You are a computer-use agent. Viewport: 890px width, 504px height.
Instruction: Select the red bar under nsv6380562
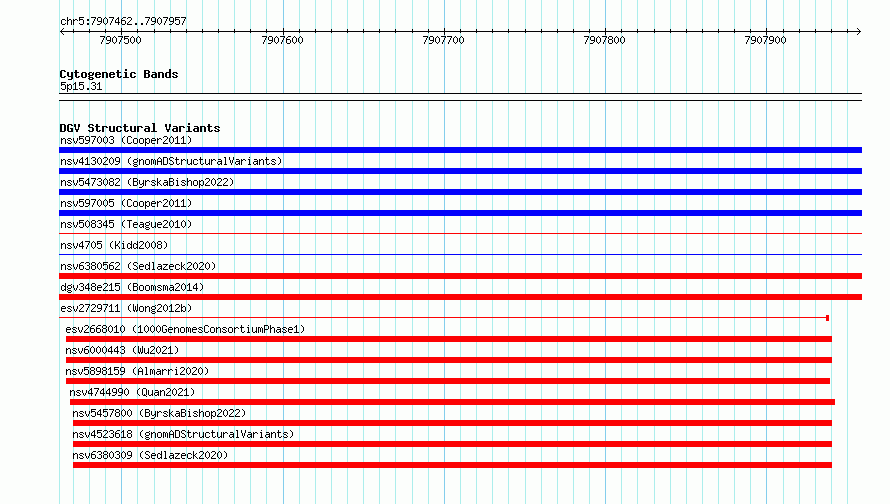[460, 276]
